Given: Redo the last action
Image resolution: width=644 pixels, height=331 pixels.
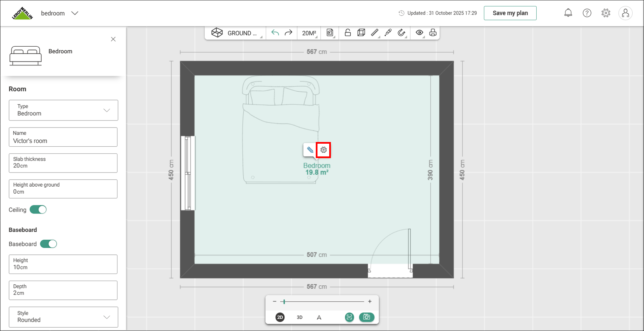Looking at the screenshot, I should [289, 33].
